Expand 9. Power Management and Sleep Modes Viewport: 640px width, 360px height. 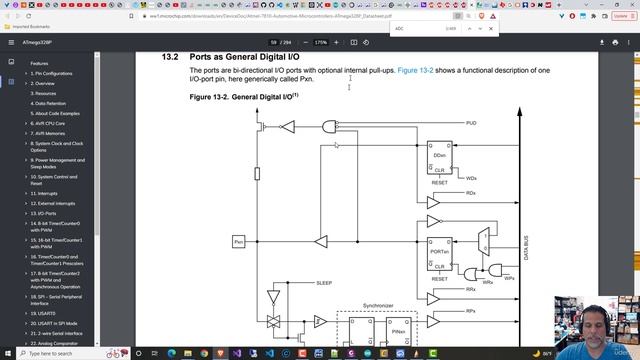pyautogui.click(x=26, y=160)
